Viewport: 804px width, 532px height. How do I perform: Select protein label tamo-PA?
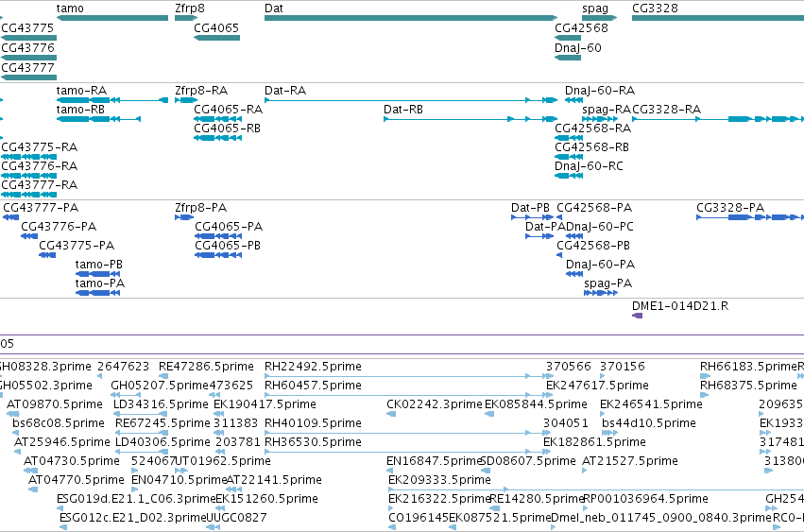[x=100, y=283]
